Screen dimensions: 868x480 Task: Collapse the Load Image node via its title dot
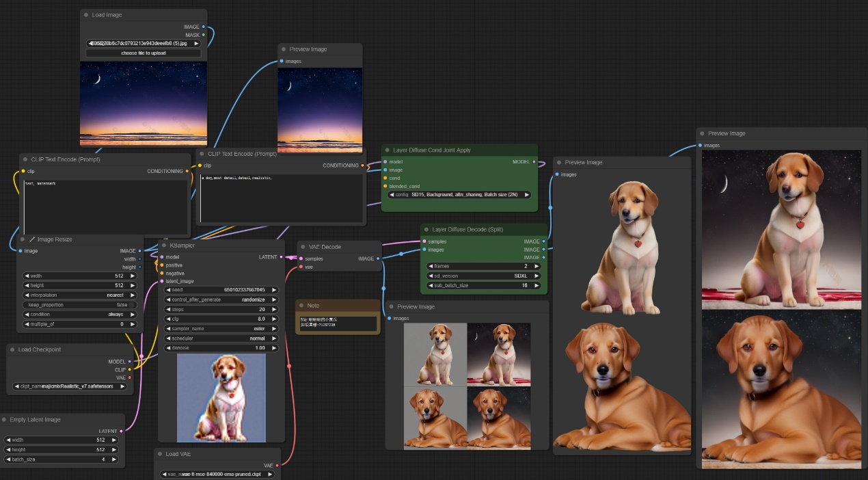[x=85, y=15]
